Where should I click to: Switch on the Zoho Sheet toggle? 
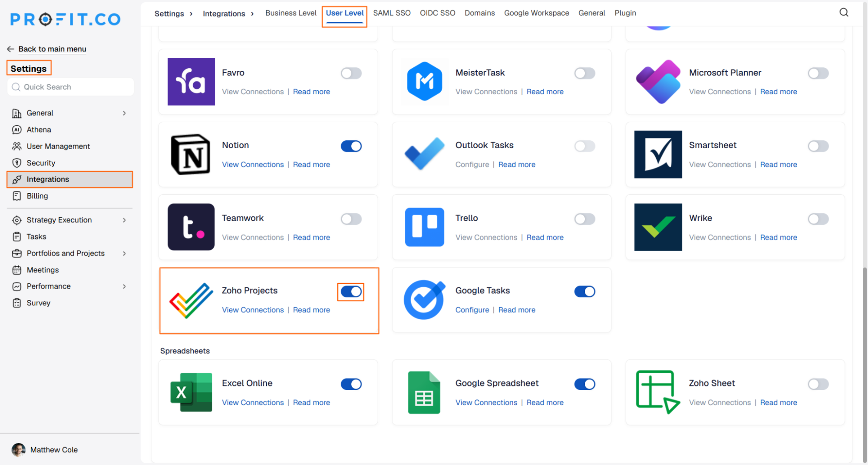(818, 384)
